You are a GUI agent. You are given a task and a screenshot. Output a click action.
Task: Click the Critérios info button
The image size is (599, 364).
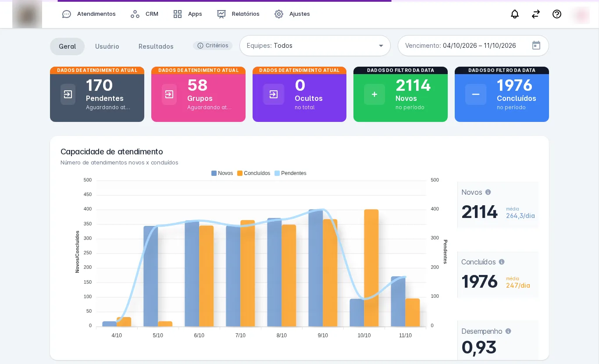tap(213, 46)
